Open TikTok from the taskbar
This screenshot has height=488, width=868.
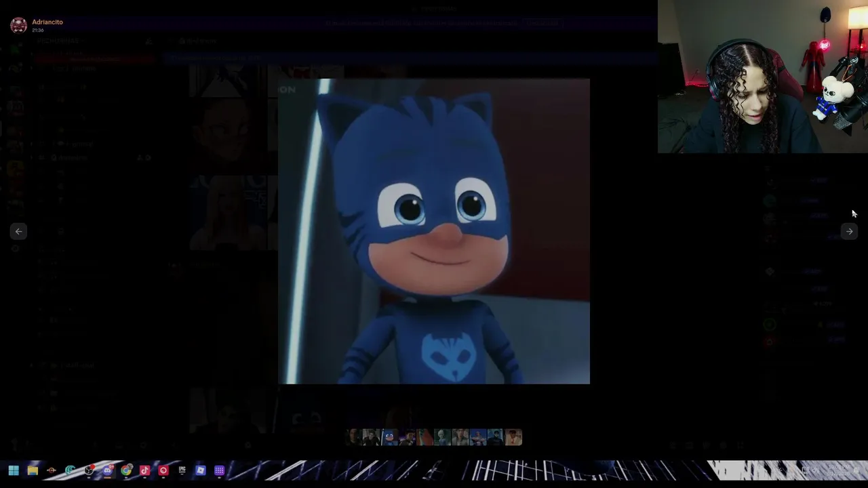pos(144,470)
